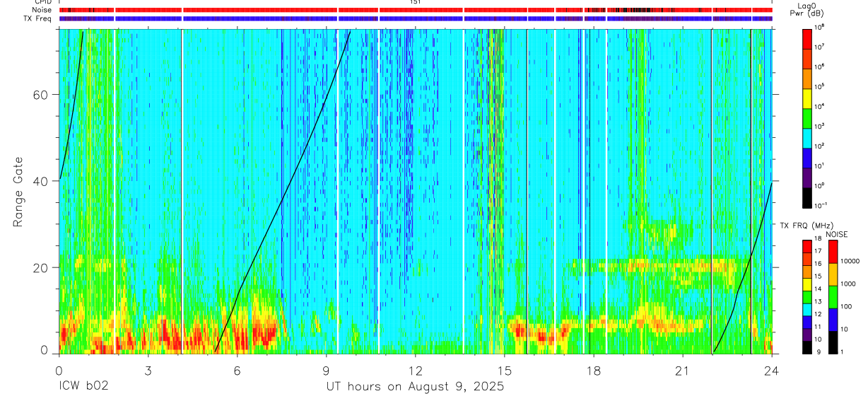Select the blue segment of the NOISE colorbar
The width and height of the screenshot is (868, 401).
click(x=833, y=320)
